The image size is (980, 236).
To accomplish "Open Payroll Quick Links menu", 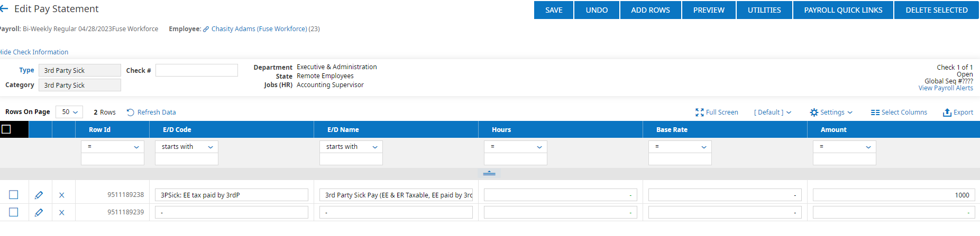I will [x=843, y=10].
